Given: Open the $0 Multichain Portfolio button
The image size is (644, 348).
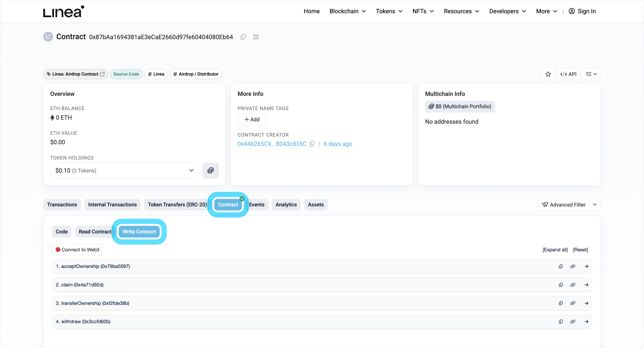Looking at the screenshot, I should coord(460,107).
